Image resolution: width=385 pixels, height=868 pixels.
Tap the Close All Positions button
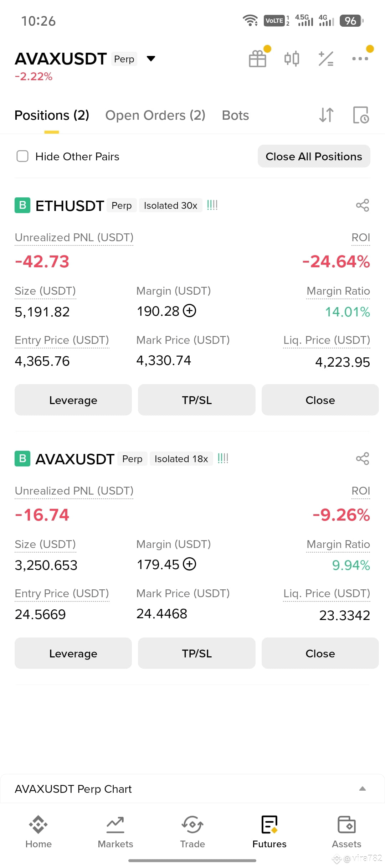coord(314,156)
